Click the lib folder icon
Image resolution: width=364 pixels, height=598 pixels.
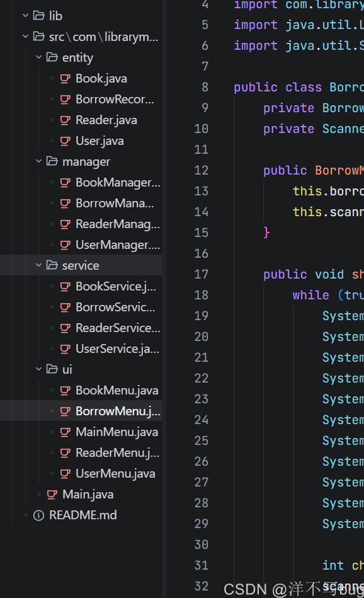coord(39,16)
